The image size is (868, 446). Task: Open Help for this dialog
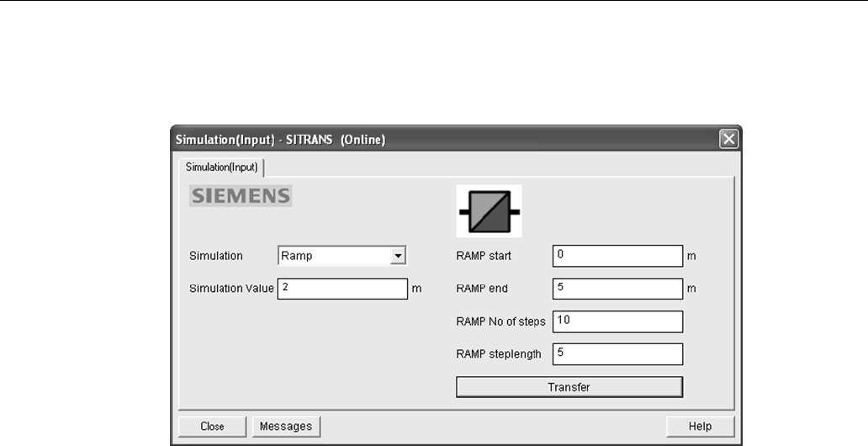coord(701,427)
